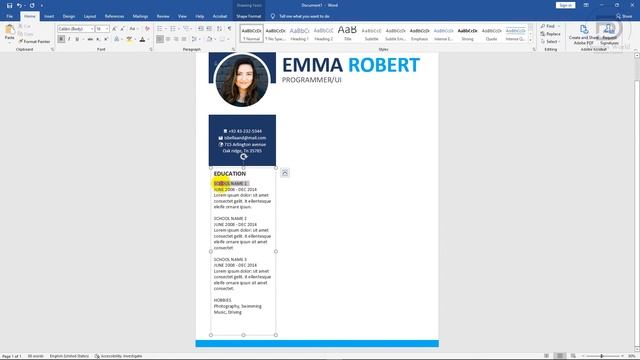Image resolution: width=640 pixels, height=360 pixels.
Task: Click the Sign in button
Action: tap(565, 5)
